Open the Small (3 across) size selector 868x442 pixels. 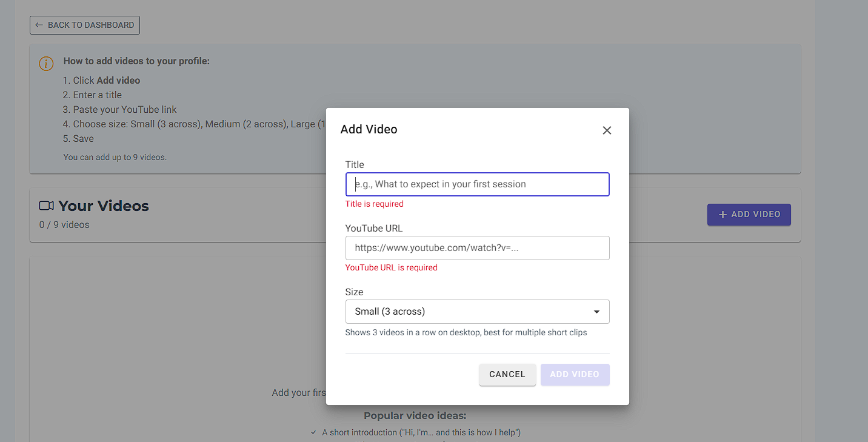point(467,312)
